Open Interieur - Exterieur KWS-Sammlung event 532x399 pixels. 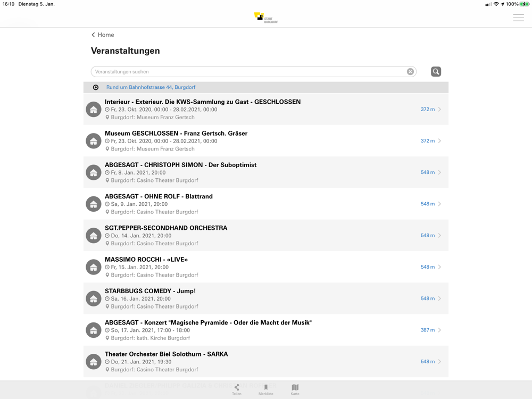click(266, 109)
